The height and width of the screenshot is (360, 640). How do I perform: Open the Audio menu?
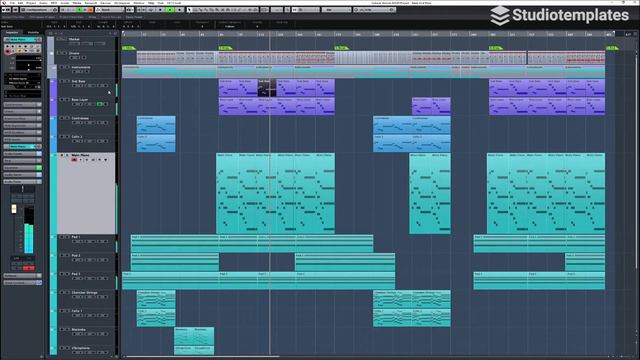(43, 3)
